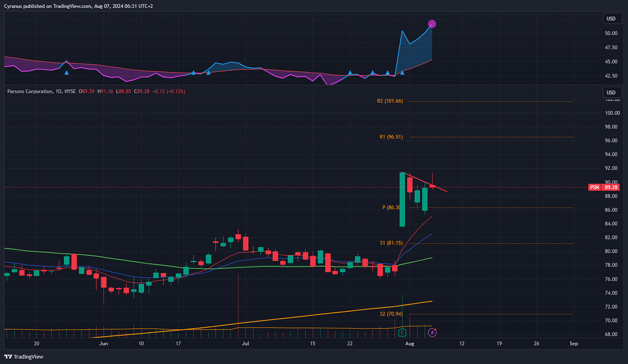Image resolution: width=628 pixels, height=364 pixels.
Task: Click the Parsons Corporation, 1D, NYSE title
Action: pyautogui.click(x=41, y=91)
